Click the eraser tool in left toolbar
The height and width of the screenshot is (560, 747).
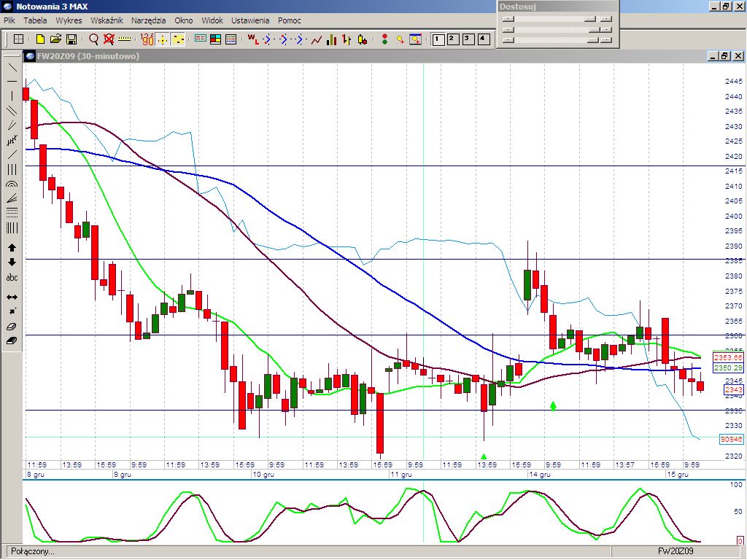click(x=12, y=327)
